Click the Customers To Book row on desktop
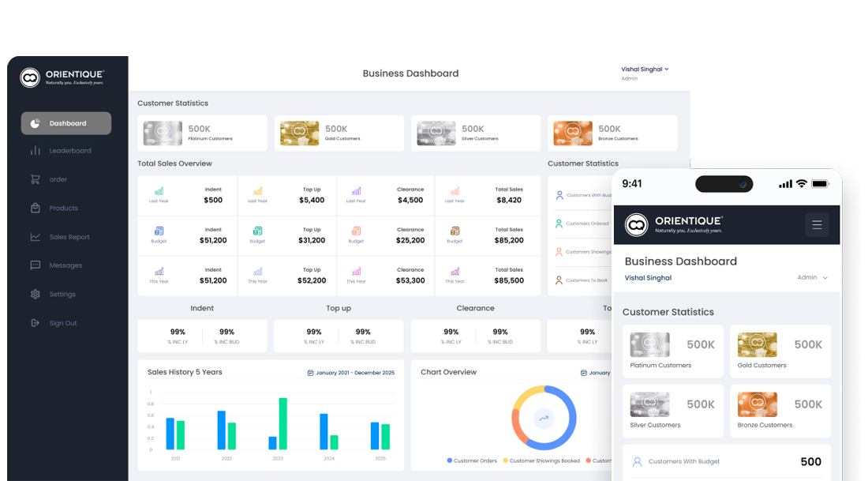 point(582,280)
